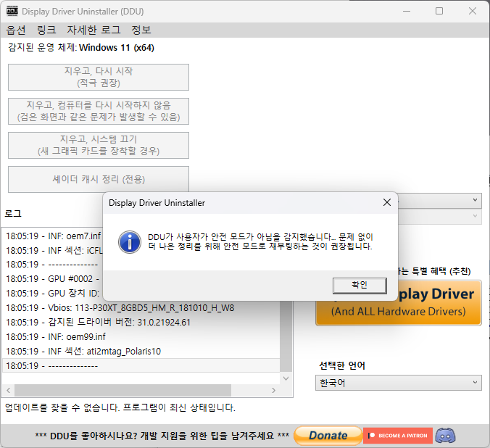Click 셰이더 캐시 정리 button
Image resolution: width=490 pixels, height=448 pixels.
[99, 179]
